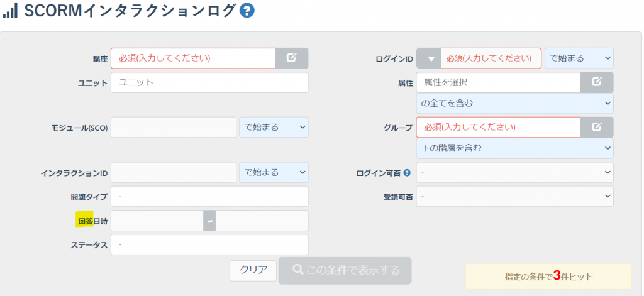Click the edit icon beside 属性 field
This screenshot has height=296, width=644.
[x=597, y=82]
